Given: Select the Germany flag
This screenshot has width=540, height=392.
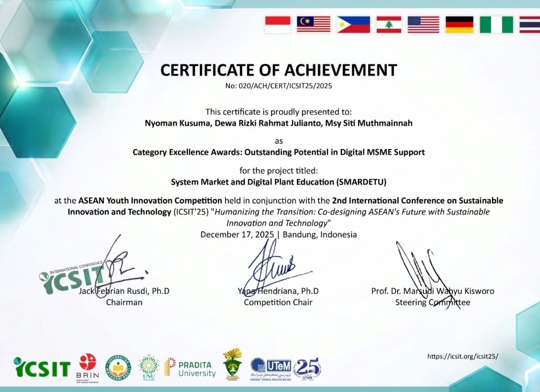Looking at the screenshot, I should (x=459, y=25).
